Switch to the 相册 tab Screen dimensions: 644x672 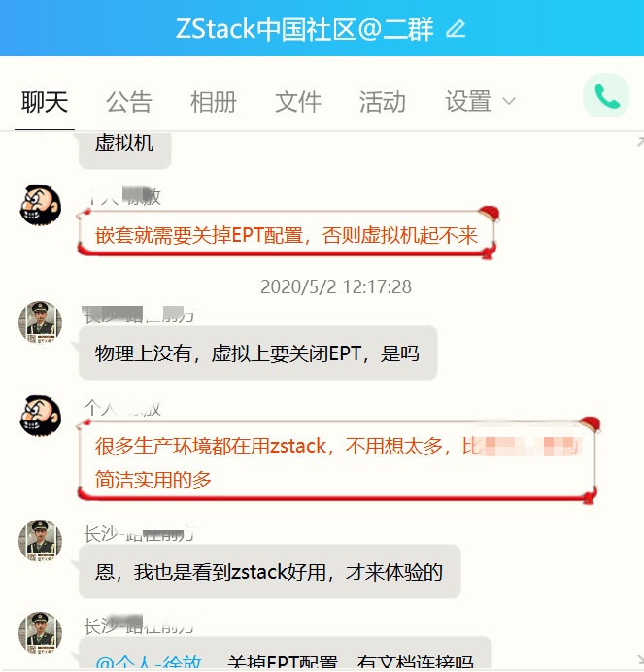(x=213, y=102)
